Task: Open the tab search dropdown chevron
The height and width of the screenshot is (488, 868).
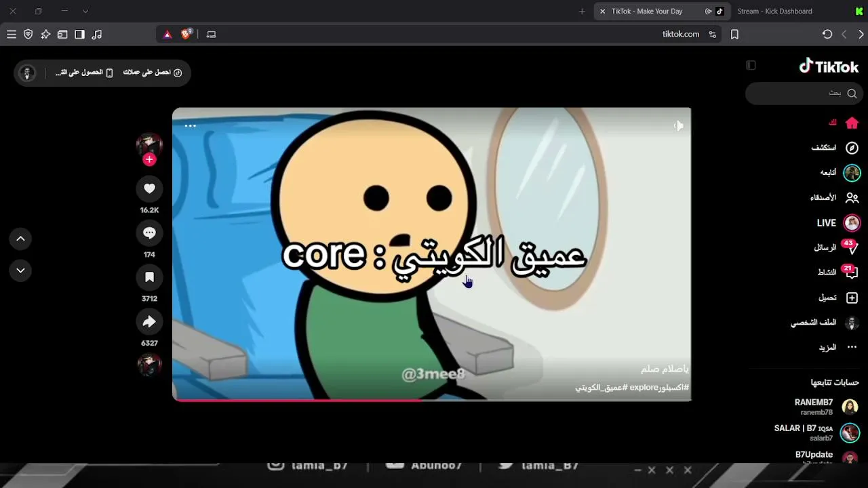Action: pyautogui.click(x=85, y=12)
